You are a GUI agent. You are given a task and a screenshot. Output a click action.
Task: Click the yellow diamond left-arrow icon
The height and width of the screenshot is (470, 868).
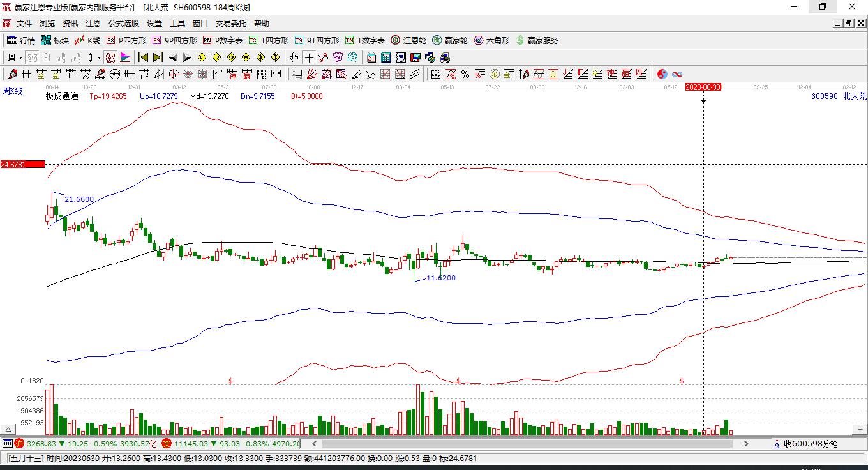(x=202, y=57)
